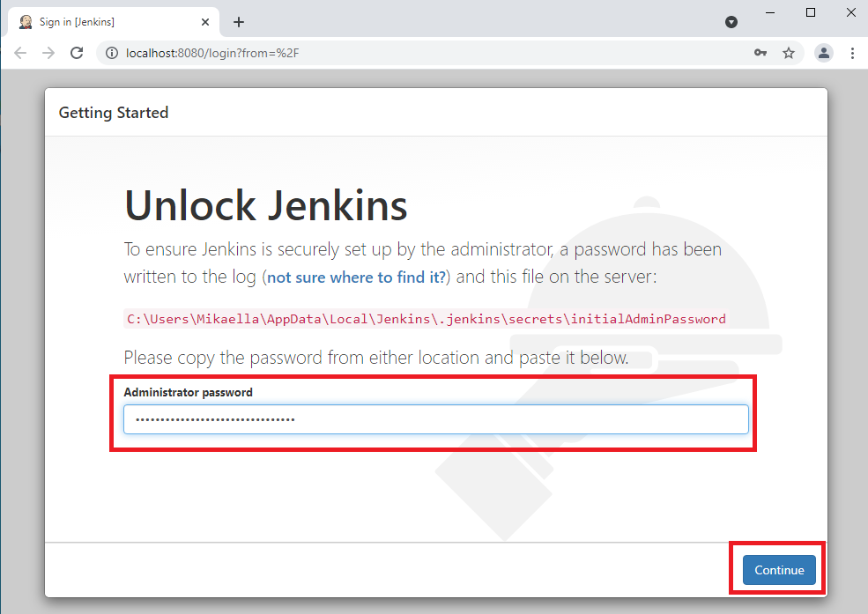Open the 'not sure where to find it?' link
868x614 pixels.
pos(356,277)
